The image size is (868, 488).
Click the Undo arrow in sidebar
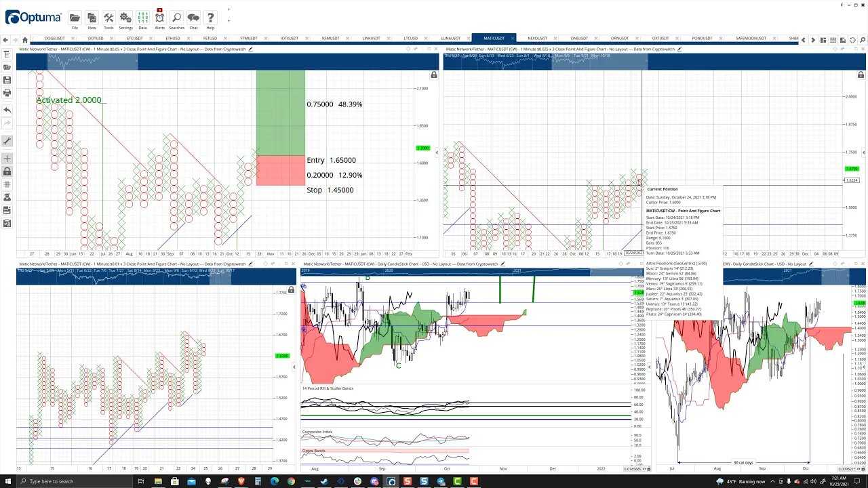click(7, 110)
